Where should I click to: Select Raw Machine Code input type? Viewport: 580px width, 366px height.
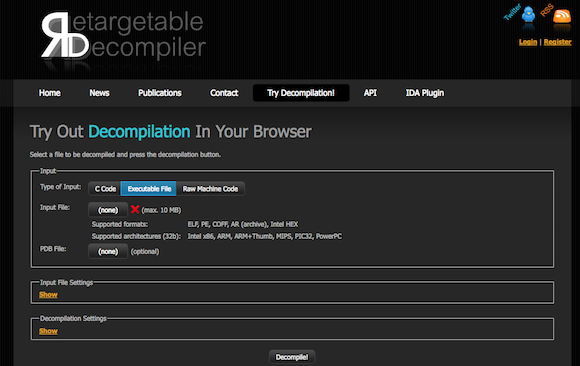point(210,189)
